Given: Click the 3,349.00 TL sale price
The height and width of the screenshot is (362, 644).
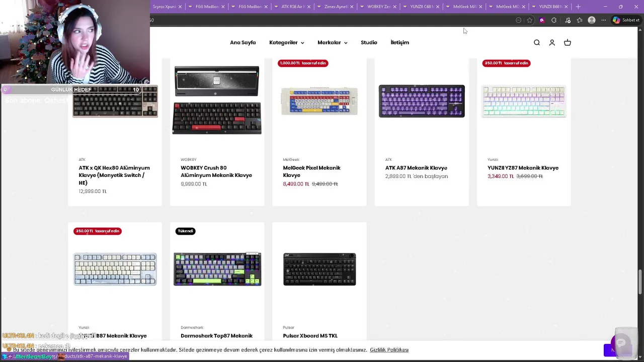Looking at the screenshot, I should (x=501, y=176).
